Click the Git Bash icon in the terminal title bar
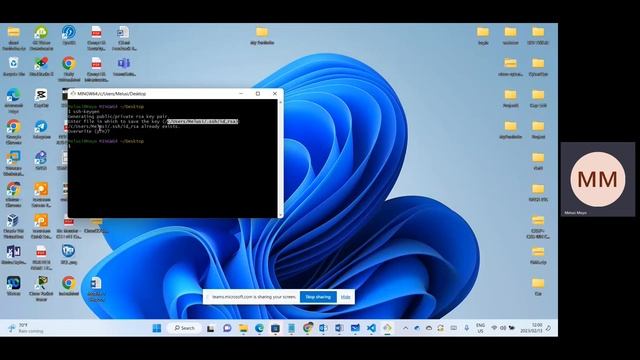The width and height of the screenshot is (640, 360). (x=73, y=93)
